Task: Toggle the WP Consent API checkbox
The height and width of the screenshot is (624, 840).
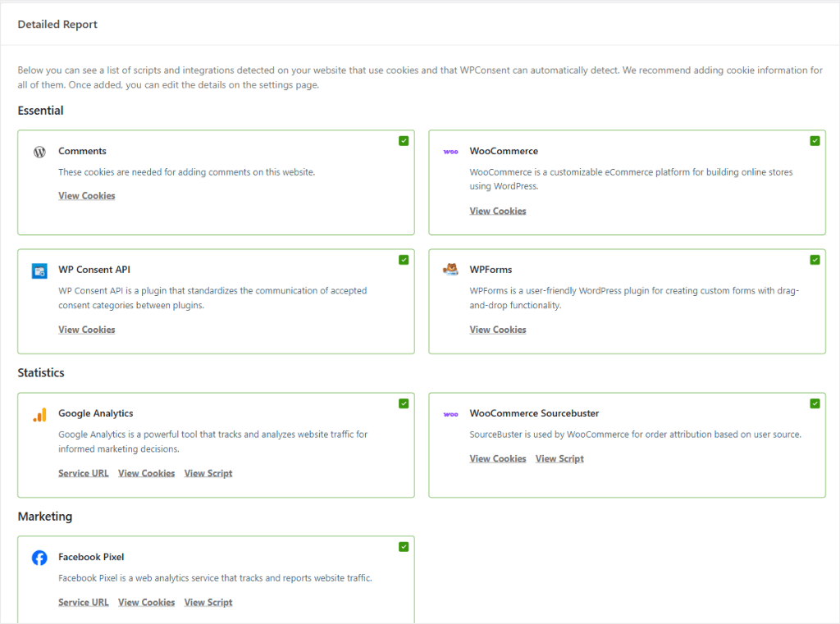Action: click(404, 260)
